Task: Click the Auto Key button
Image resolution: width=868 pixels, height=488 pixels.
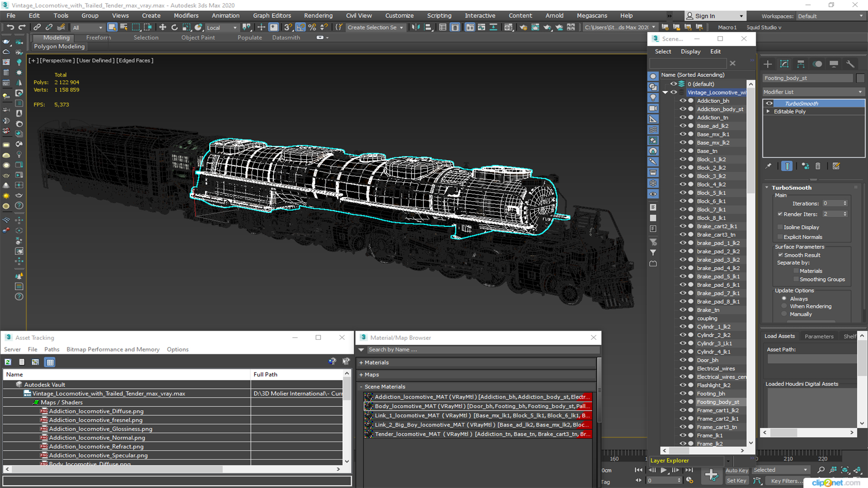Action: [x=737, y=470]
